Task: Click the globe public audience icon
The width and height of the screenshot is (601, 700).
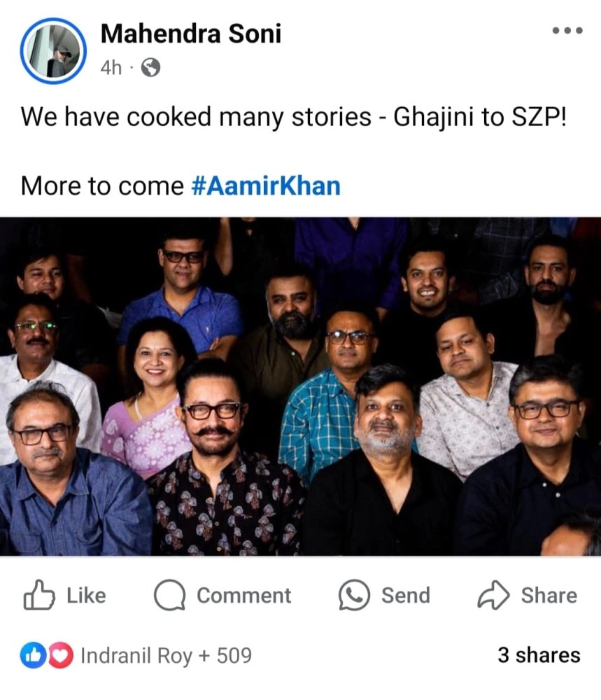Action: point(150,68)
